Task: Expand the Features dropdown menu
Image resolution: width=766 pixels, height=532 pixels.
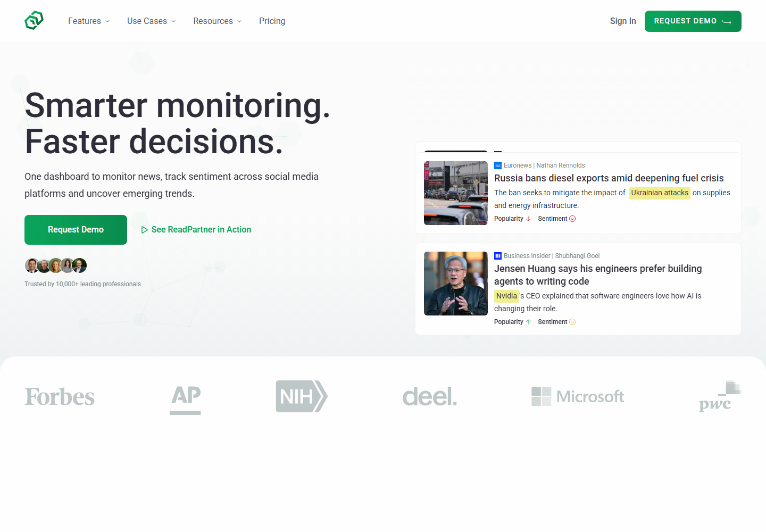Action: pos(89,21)
